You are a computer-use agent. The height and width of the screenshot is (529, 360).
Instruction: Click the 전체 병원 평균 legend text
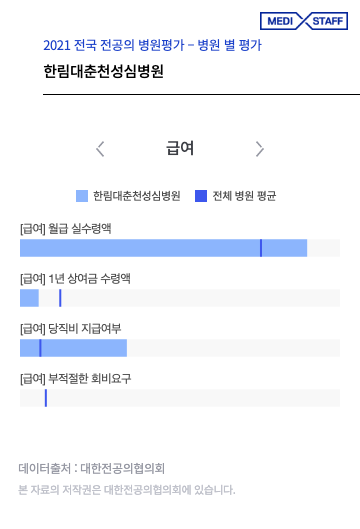click(244, 196)
